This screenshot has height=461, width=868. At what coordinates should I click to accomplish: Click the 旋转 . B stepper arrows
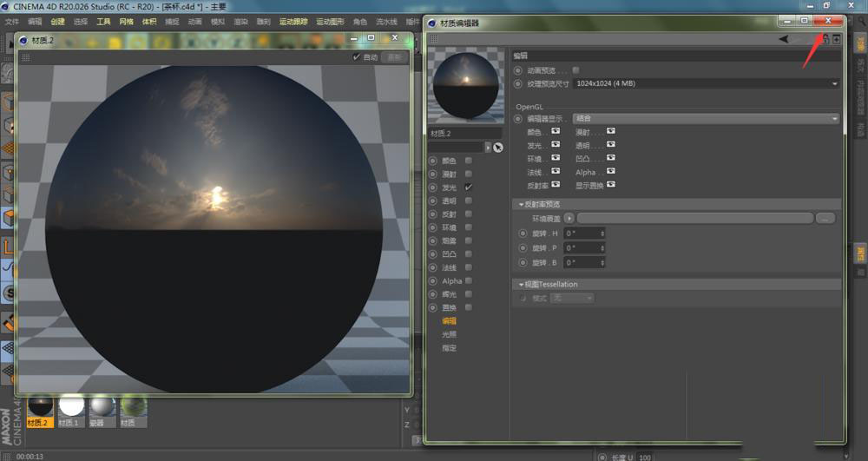(602, 262)
